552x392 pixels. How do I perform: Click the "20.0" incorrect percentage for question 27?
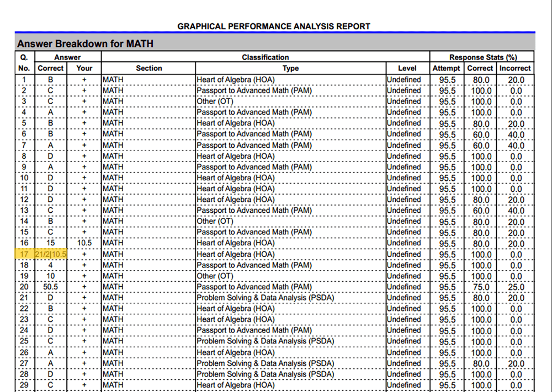tap(516, 363)
